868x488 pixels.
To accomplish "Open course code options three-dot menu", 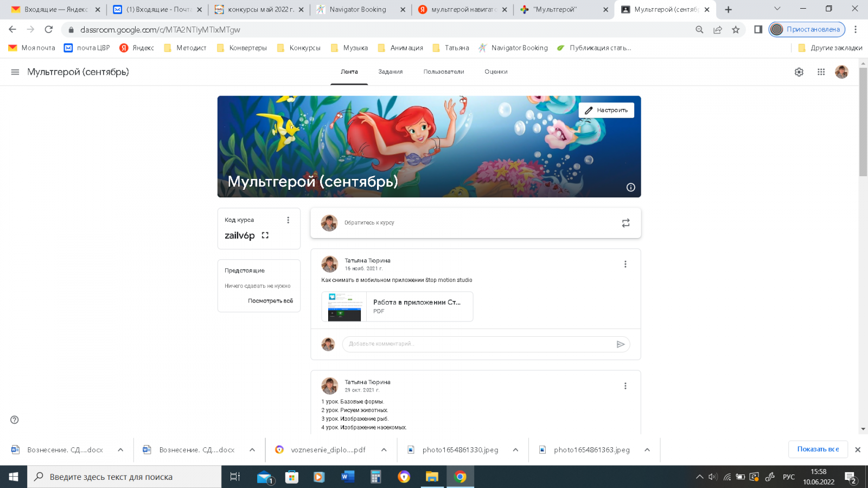I will click(288, 220).
